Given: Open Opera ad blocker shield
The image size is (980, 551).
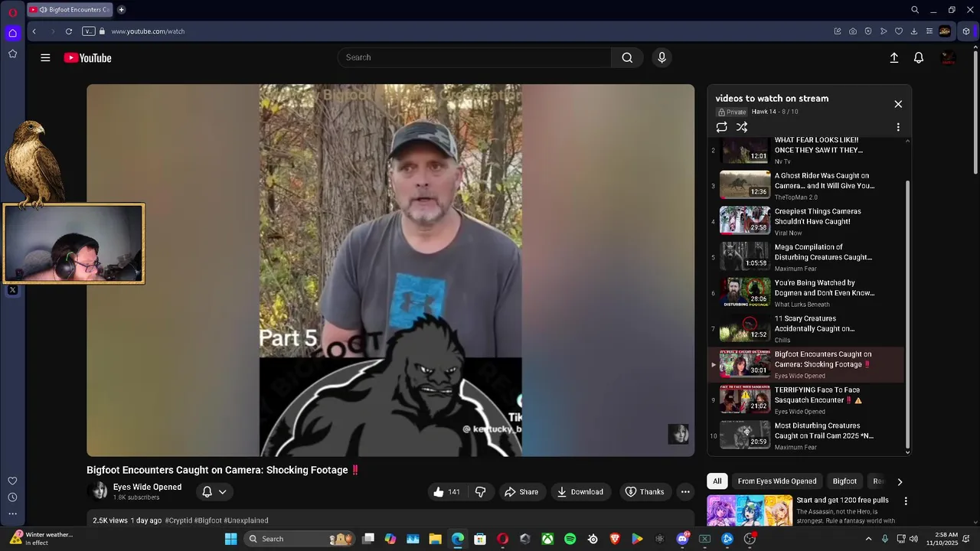Looking at the screenshot, I should 868,31.
